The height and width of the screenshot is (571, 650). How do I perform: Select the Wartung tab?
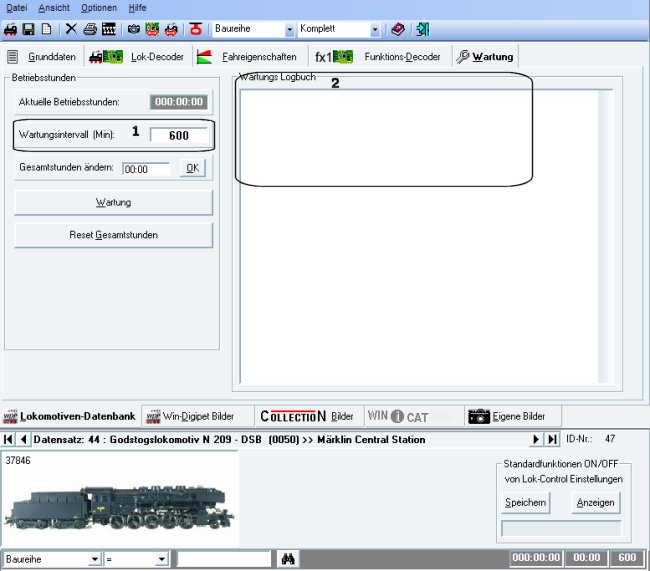click(485, 57)
